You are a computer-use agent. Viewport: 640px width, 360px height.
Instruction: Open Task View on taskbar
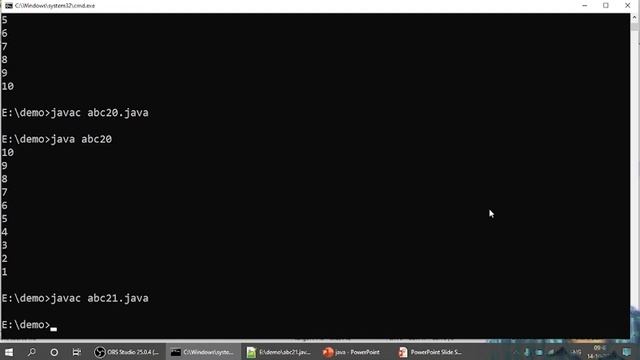point(76,352)
